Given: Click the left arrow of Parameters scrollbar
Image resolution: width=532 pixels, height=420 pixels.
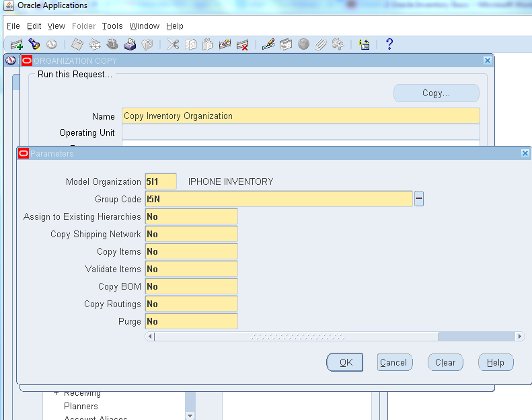Looking at the screenshot, I should coord(150,337).
